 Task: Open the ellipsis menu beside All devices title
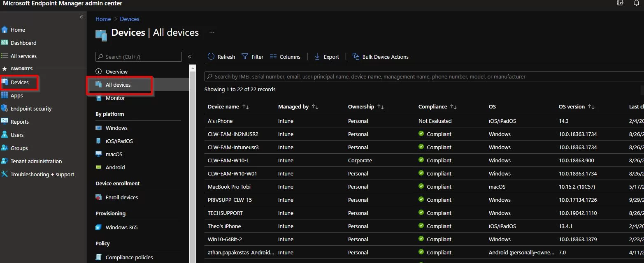point(212,32)
